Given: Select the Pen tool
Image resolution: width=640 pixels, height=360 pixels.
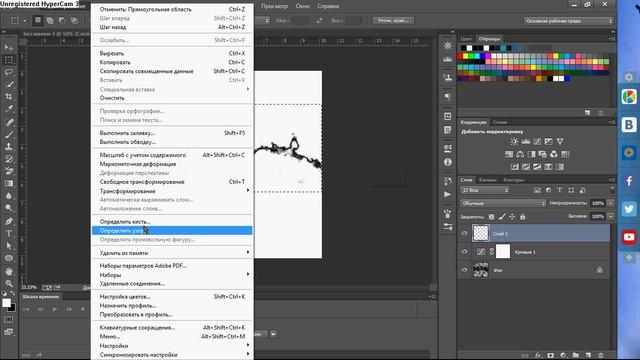Looking at the screenshot, I should [x=9, y=221].
